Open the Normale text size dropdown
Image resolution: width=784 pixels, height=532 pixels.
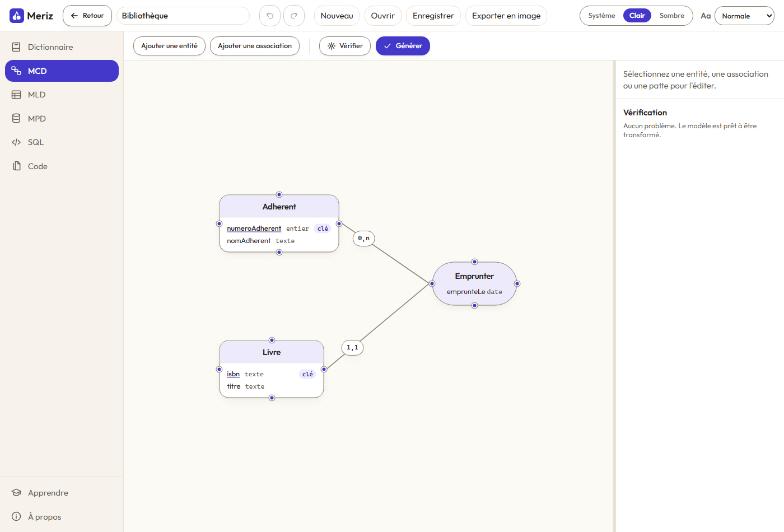tap(744, 16)
